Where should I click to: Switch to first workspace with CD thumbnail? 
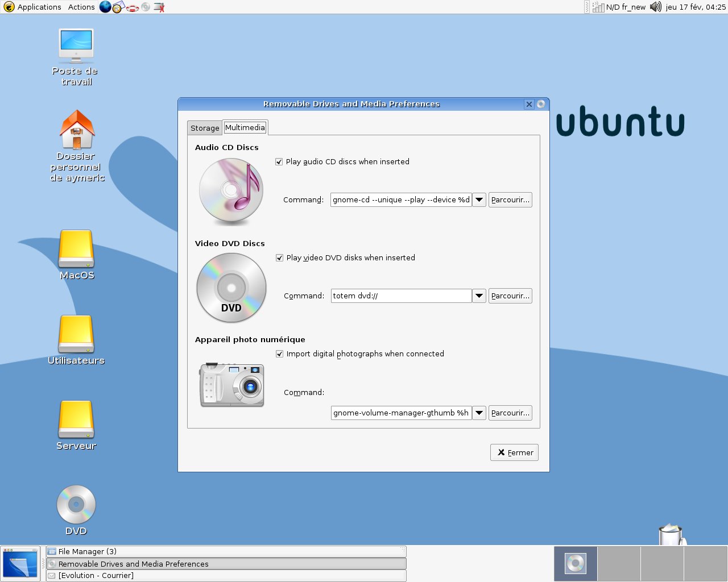coord(576,563)
